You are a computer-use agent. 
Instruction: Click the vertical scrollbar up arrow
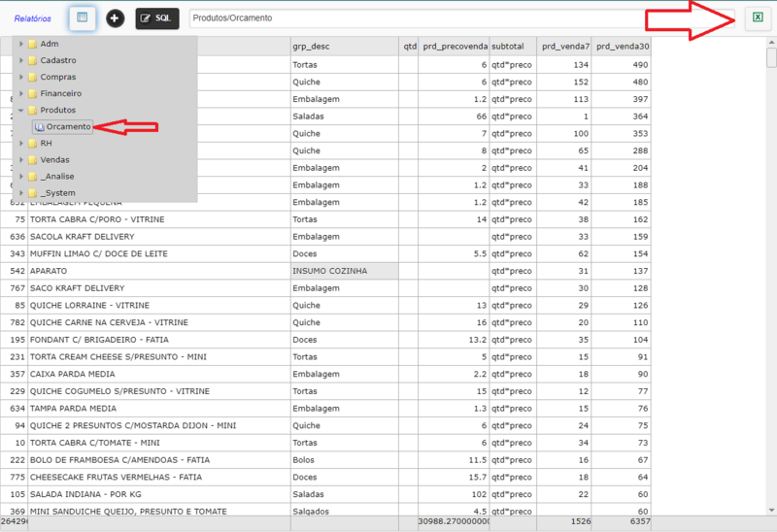(x=771, y=42)
